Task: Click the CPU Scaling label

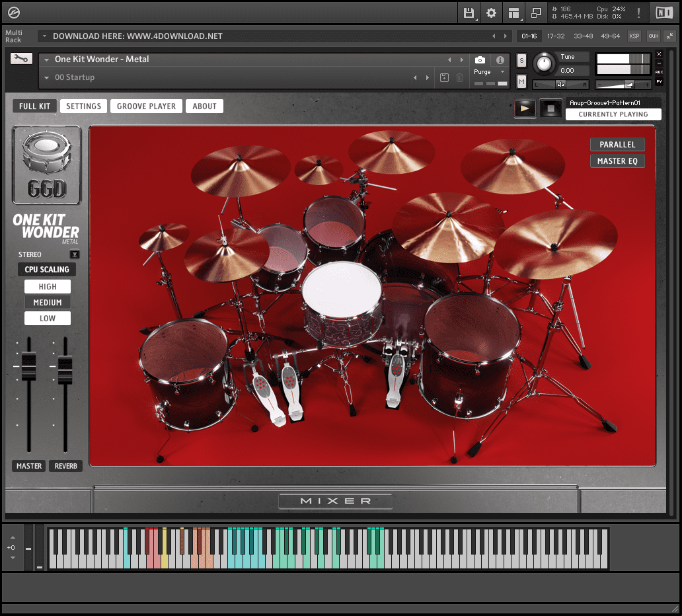Action: point(47,269)
